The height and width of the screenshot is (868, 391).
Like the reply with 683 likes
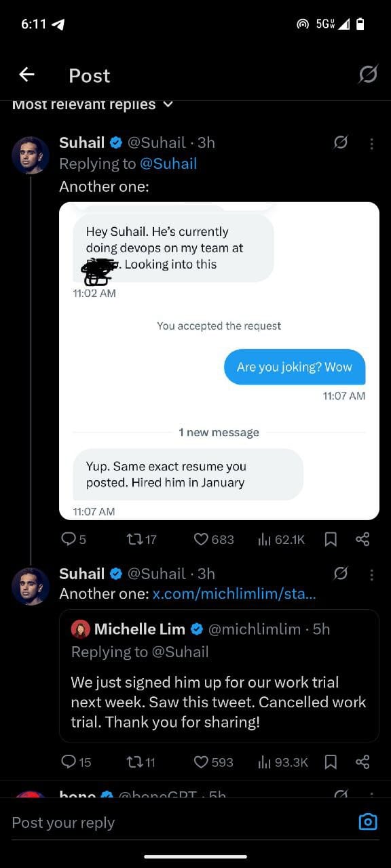click(214, 539)
